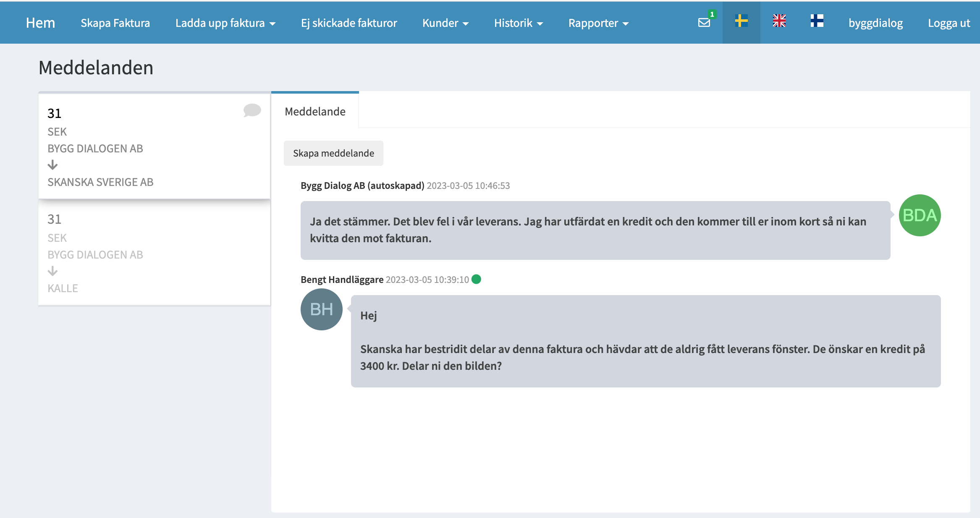Switch language using the British flag
980x518 pixels.
779,21
